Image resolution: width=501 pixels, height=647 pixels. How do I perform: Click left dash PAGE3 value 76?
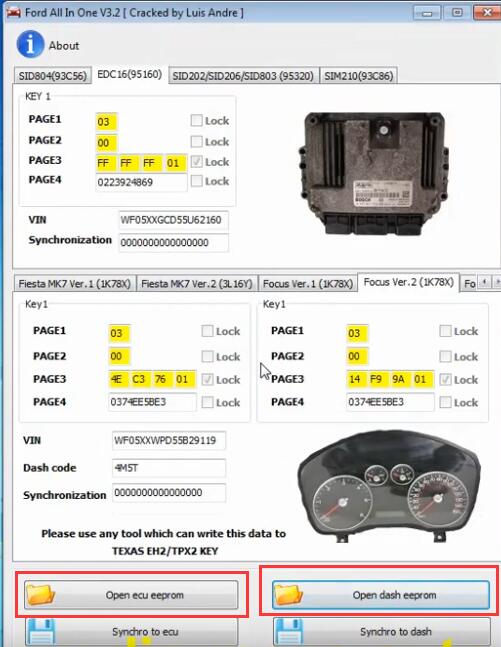point(162,379)
